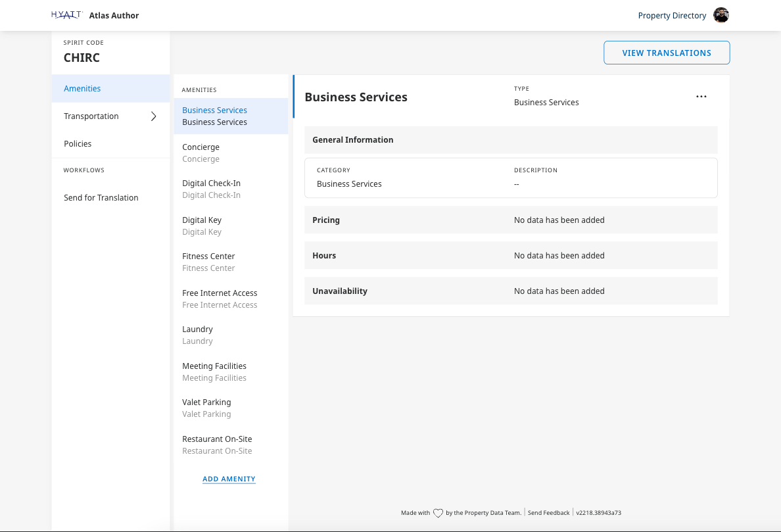Open the user profile avatar
This screenshot has width=781, height=532.
click(x=721, y=15)
